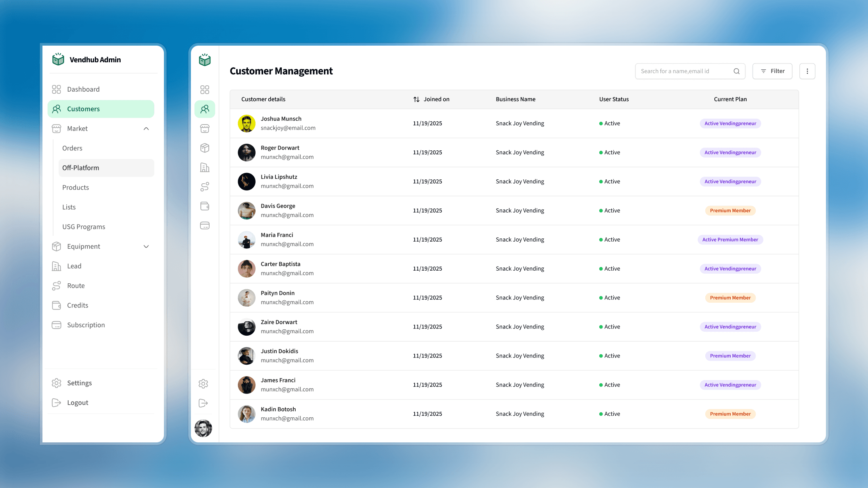The image size is (868, 488).
Task: Open the Credits wallet icon in collapsed sidebar
Action: (x=205, y=206)
